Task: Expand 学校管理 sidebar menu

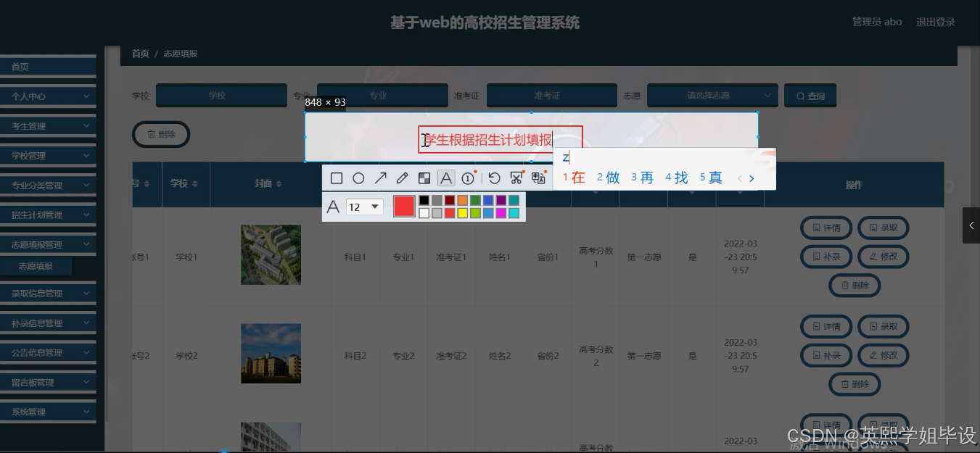Action: (48, 156)
